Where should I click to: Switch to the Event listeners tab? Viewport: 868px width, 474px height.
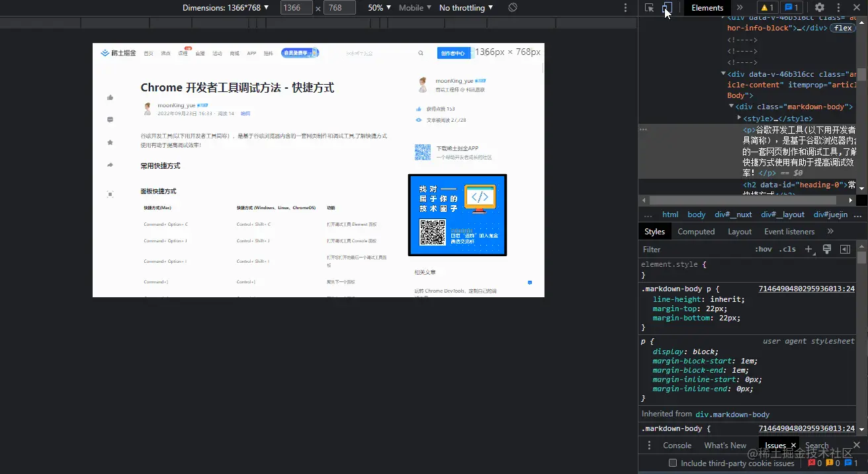(789, 232)
